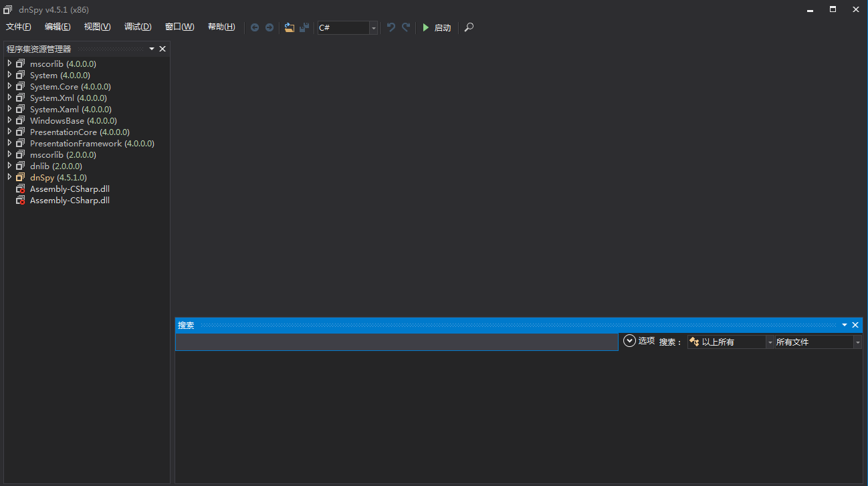
Task: Click the 搜索 panel title bar text
Action: (x=186, y=325)
